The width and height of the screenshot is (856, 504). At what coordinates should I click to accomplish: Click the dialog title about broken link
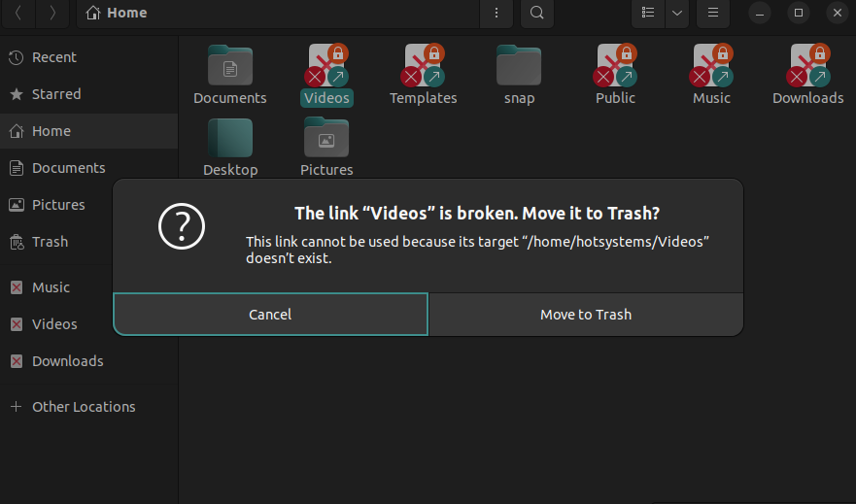(x=477, y=214)
